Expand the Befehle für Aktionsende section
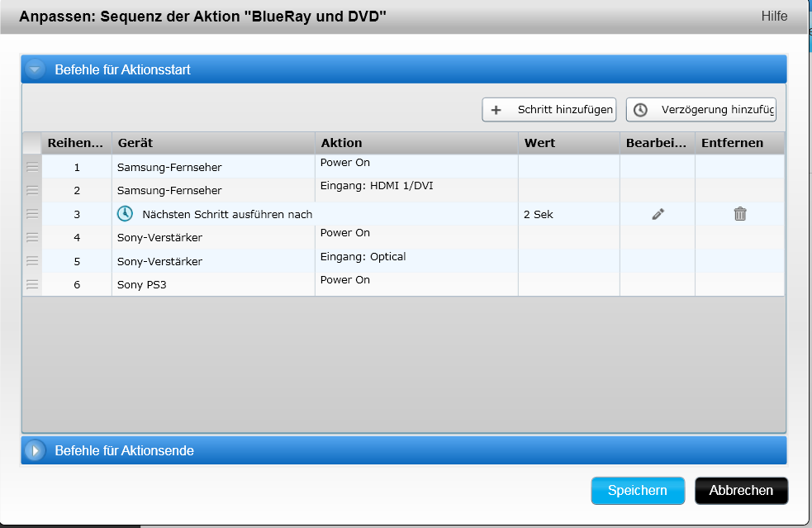812x528 pixels. (x=35, y=451)
